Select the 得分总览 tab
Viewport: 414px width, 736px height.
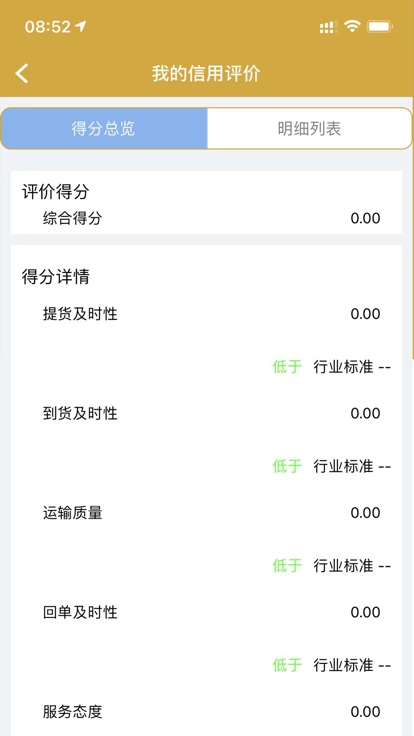click(104, 129)
